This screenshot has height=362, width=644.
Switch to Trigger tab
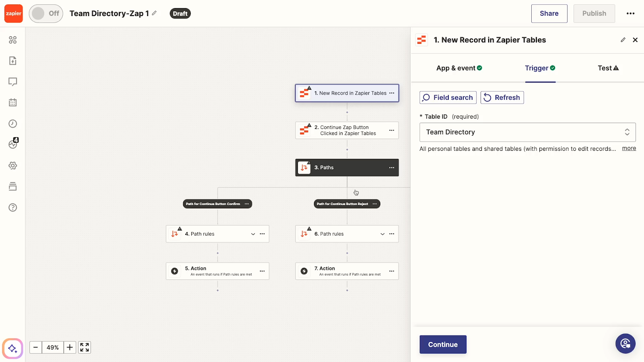540,68
